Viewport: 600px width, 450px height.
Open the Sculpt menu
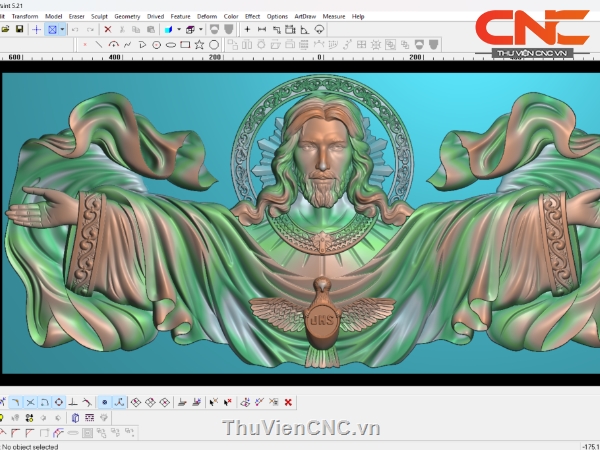pos(99,16)
